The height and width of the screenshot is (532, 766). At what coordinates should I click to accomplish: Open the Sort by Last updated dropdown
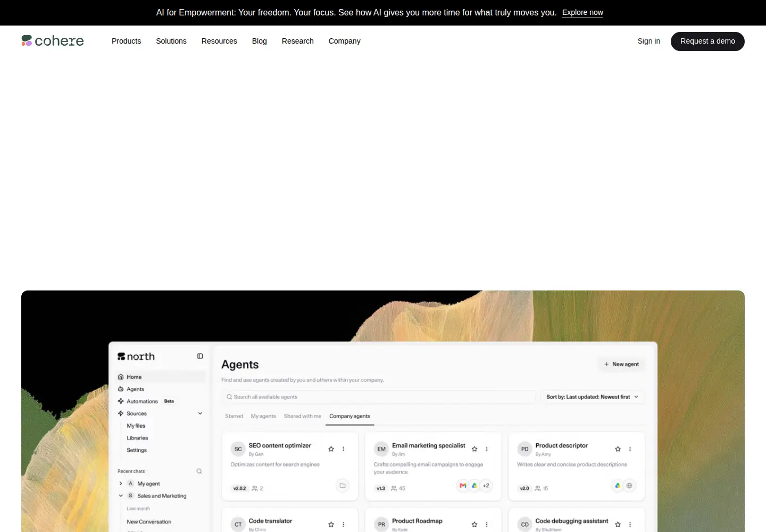[592, 397]
